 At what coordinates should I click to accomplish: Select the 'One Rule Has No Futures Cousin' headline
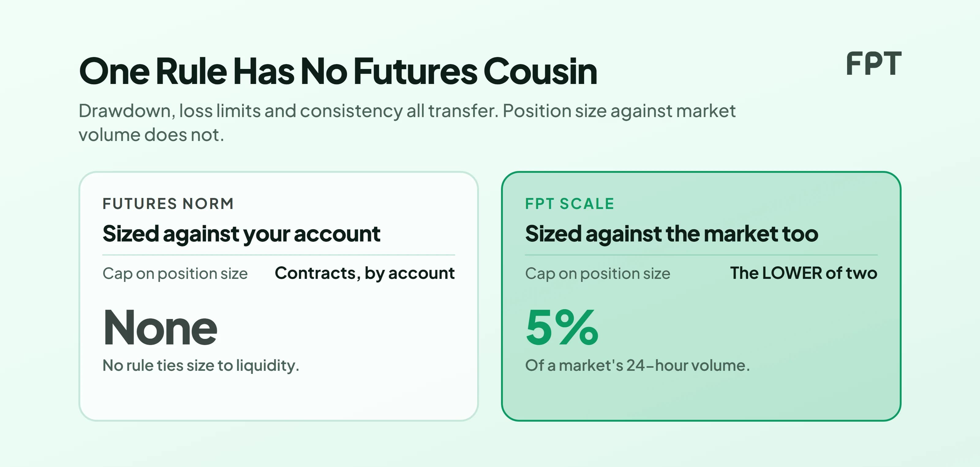pos(338,71)
